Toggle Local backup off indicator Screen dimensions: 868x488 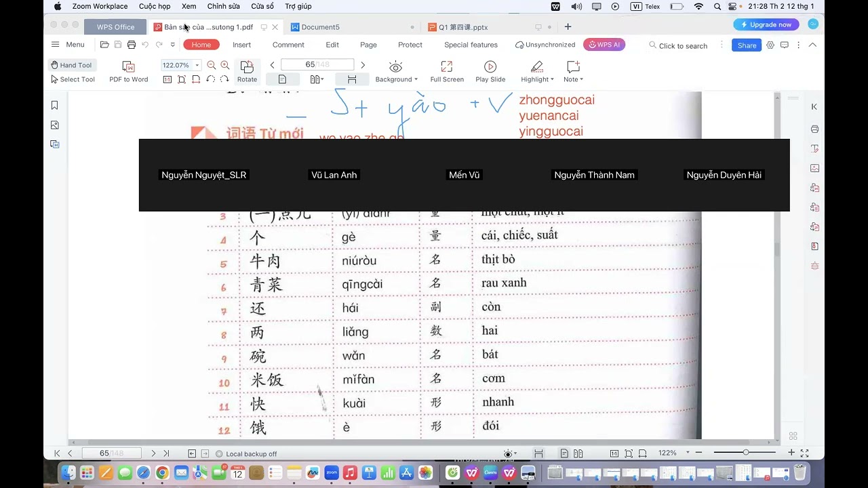click(246, 453)
